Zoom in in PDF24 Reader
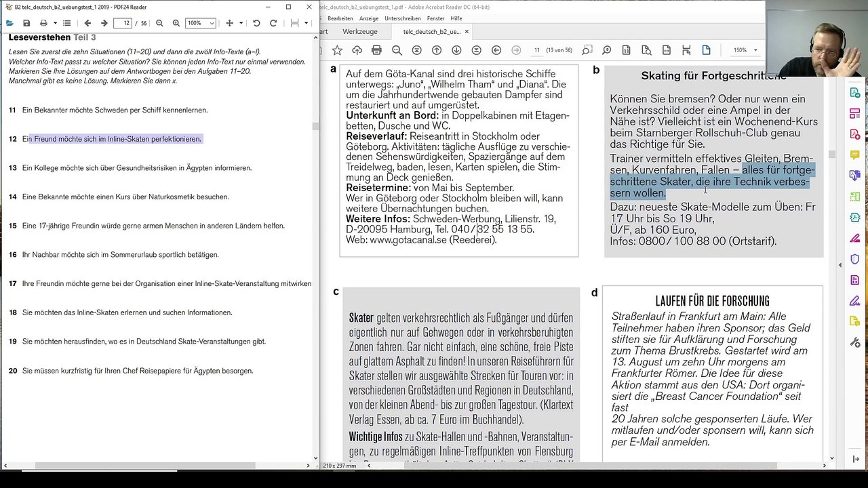Viewport: 868px width, 488px height. pos(176,23)
